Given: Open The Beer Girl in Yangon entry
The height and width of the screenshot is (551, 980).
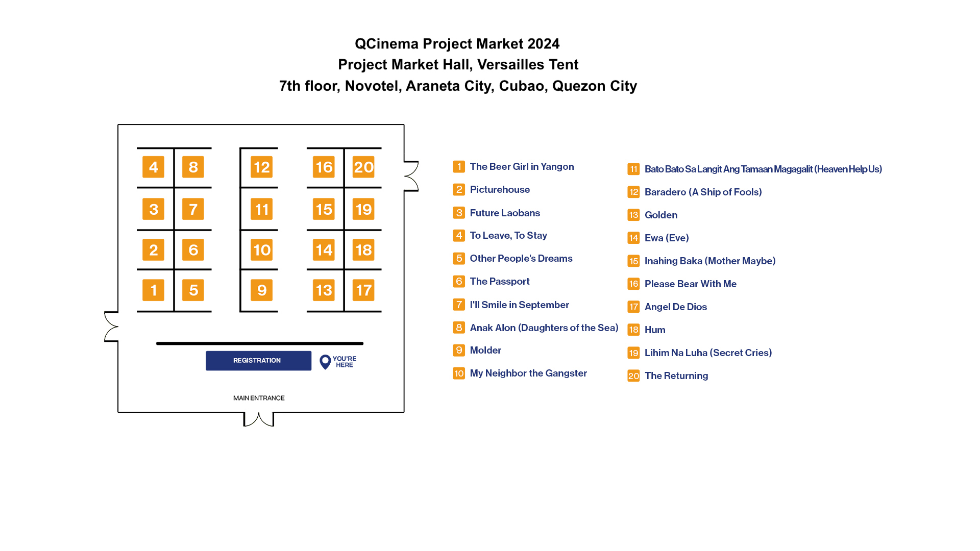Looking at the screenshot, I should 522,166.
